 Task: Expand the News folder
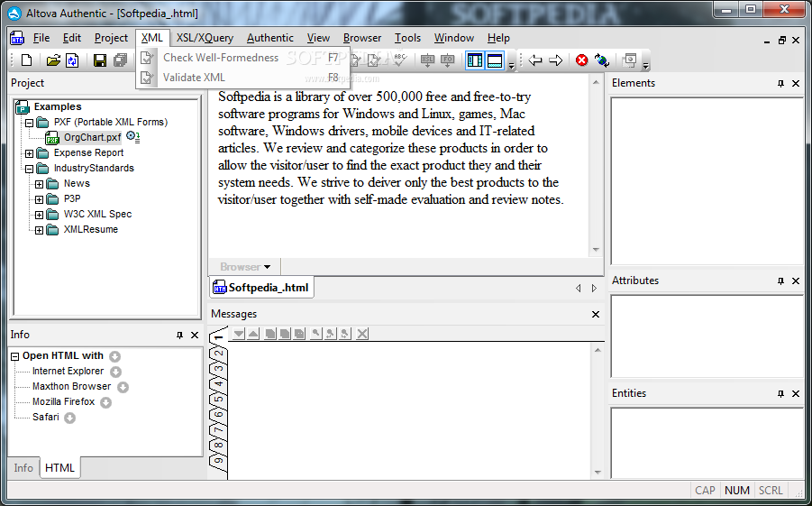(x=39, y=184)
